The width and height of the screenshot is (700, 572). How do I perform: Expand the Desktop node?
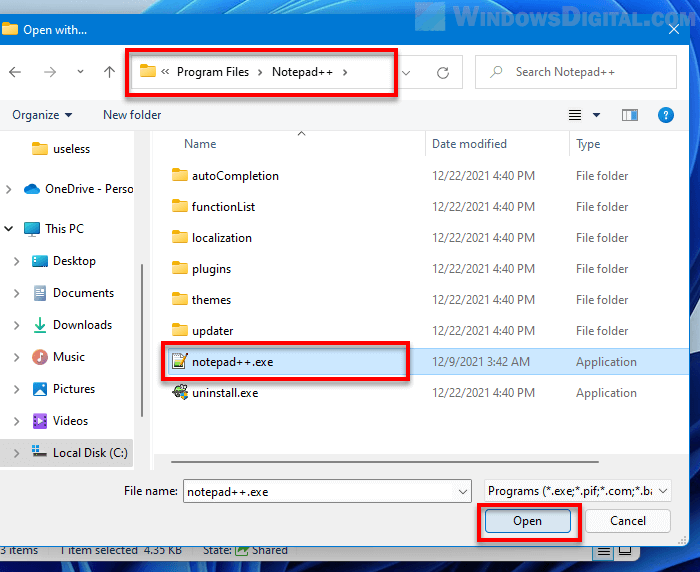click(x=17, y=261)
